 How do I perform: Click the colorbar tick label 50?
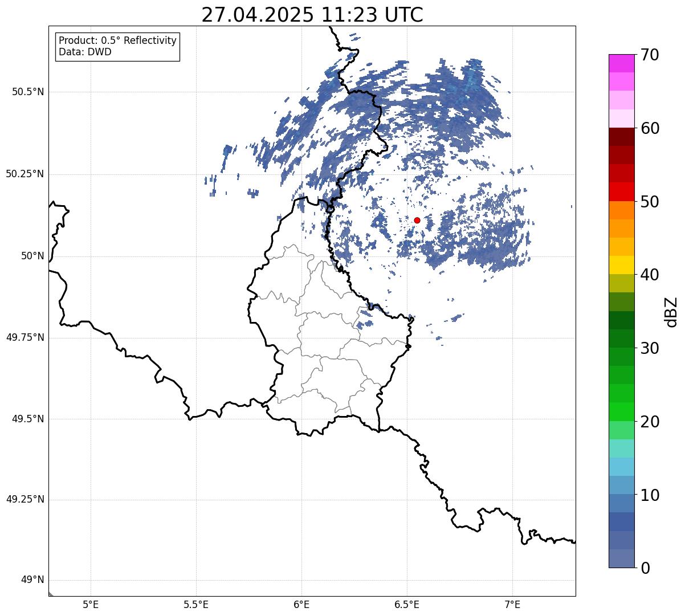pos(650,202)
